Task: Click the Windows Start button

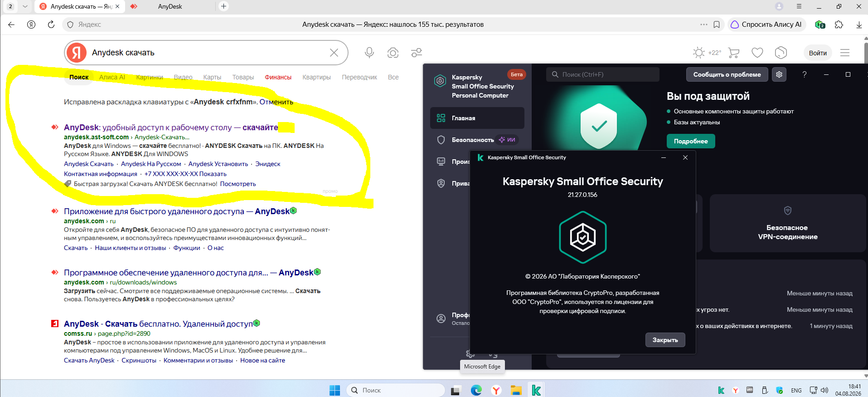Action: pyautogui.click(x=335, y=390)
